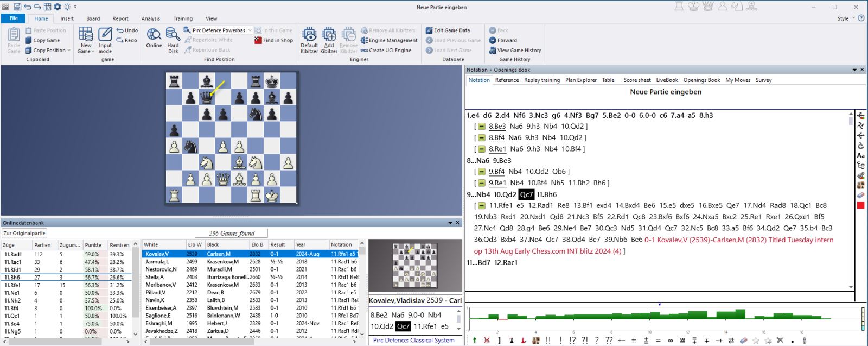This screenshot has width=868, height=346.
Task: Select the red color square in sidebar
Action: (x=860, y=205)
